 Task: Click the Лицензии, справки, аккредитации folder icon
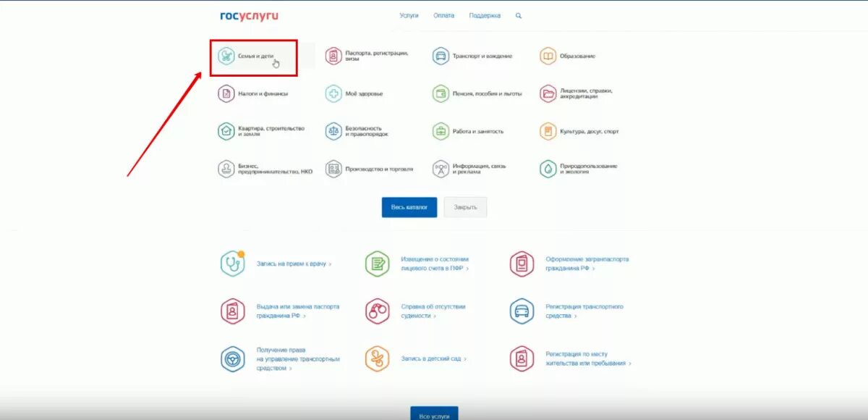(548, 93)
